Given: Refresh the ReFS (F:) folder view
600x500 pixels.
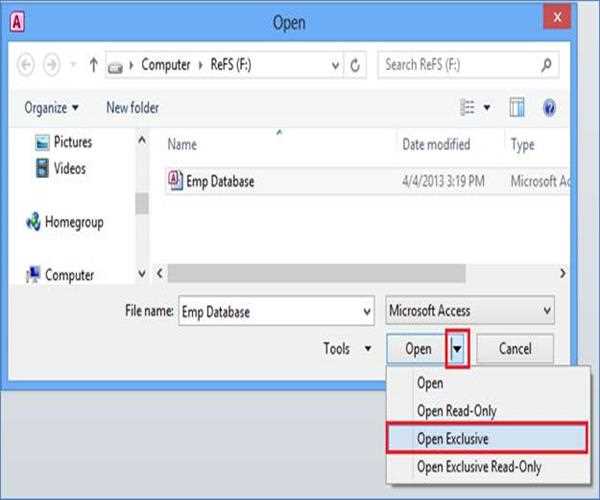Looking at the screenshot, I should (355, 65).
